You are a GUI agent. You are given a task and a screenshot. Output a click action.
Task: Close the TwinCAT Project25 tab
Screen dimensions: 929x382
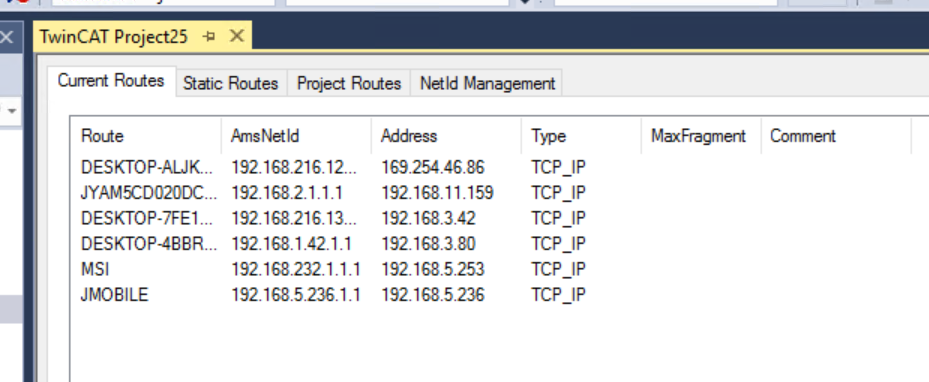tap(236, 37)
